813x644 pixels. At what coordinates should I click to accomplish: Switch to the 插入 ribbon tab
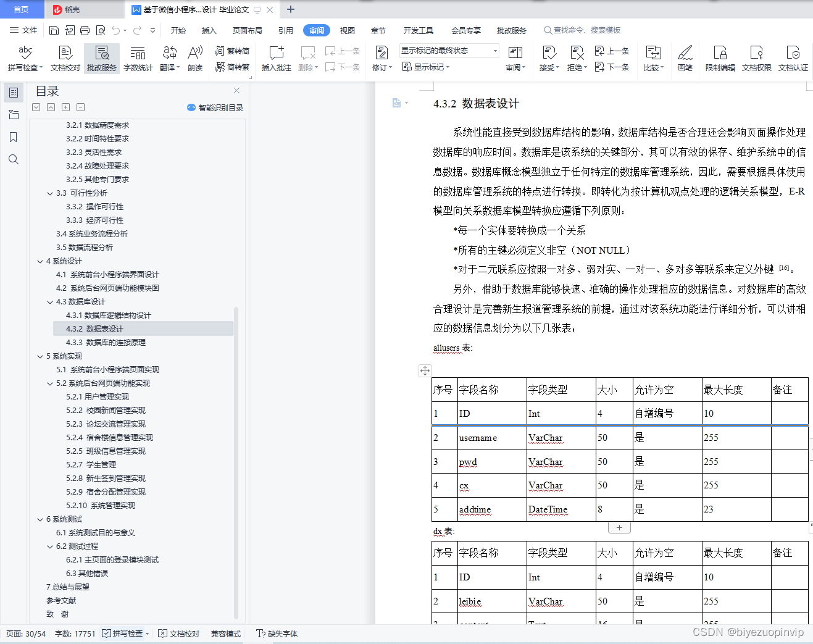[209, 30]
